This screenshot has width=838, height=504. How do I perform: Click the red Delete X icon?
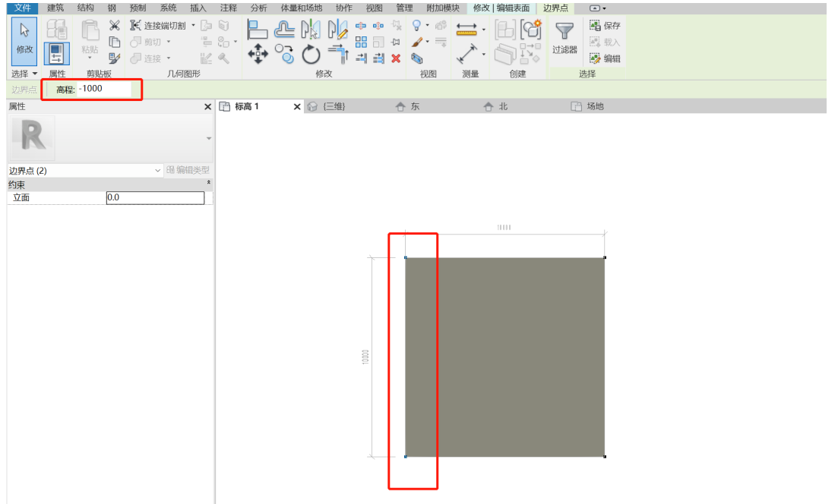(396, 58)
